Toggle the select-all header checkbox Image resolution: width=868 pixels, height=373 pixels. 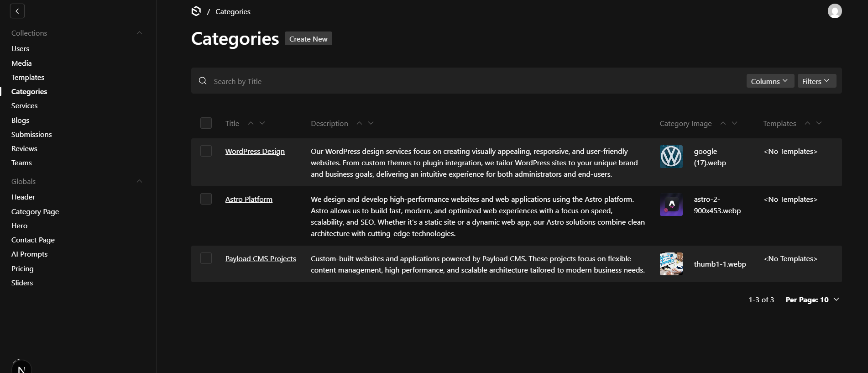206,123
